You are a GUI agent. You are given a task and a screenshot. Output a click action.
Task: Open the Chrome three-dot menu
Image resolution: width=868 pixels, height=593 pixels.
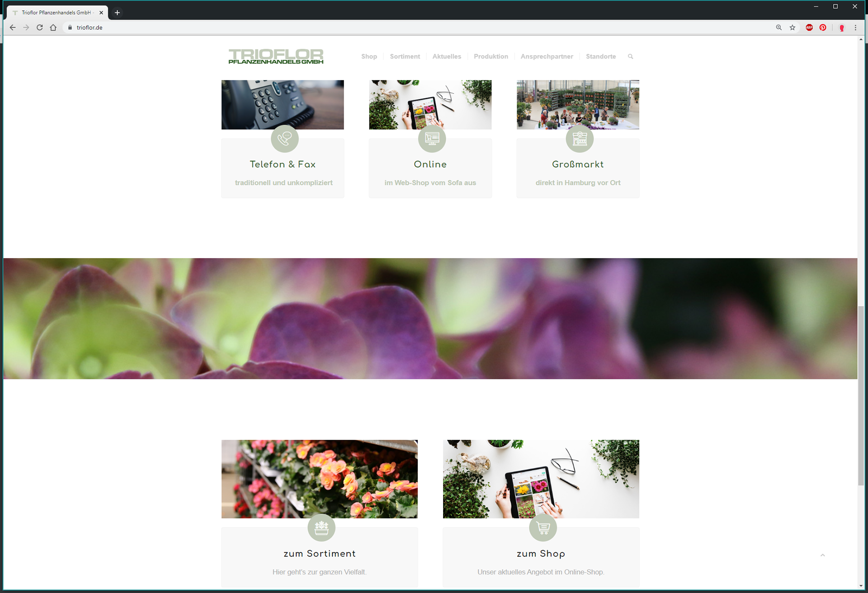[855, 28]
